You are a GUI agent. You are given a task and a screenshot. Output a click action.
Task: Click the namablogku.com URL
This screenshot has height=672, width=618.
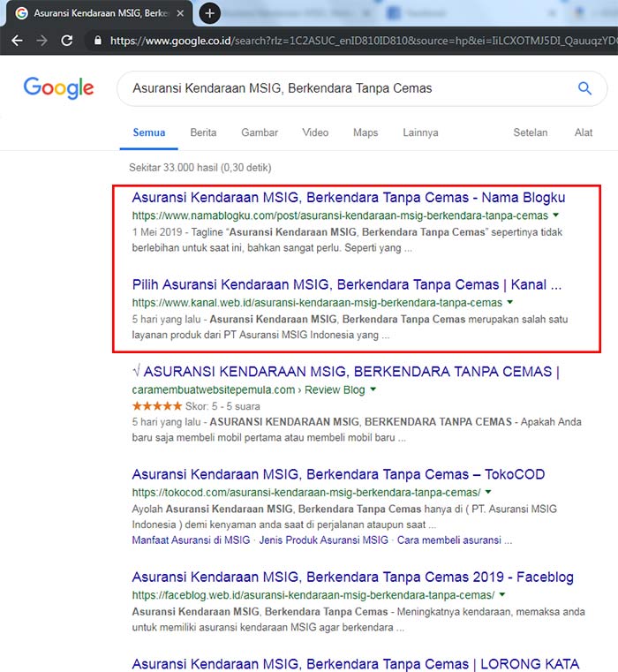[340, 215]
